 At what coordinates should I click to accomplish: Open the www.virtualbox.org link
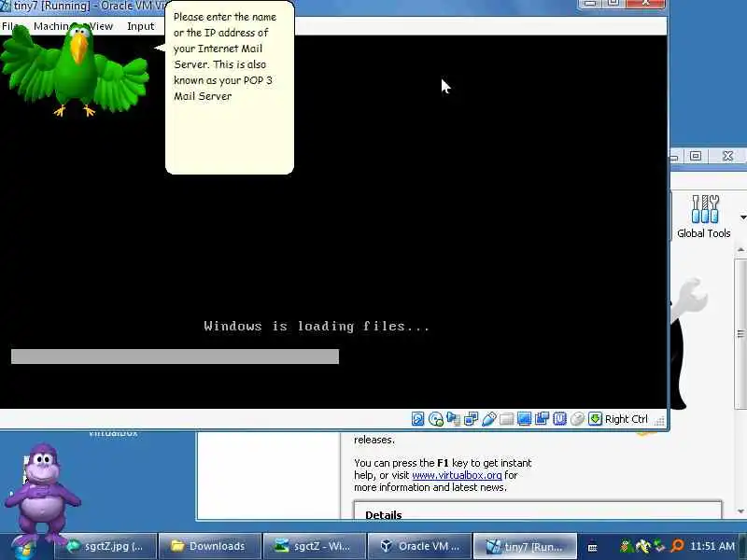pos(457,475)
